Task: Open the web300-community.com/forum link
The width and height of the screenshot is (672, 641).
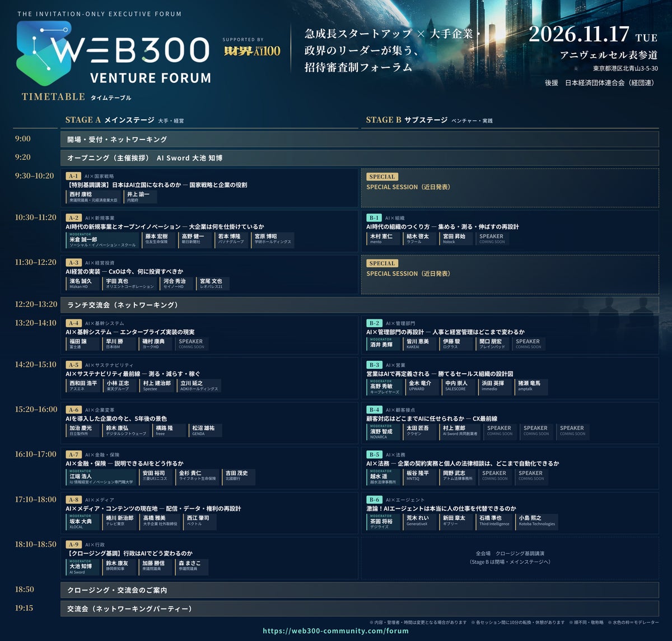Action: pos(336,631)
